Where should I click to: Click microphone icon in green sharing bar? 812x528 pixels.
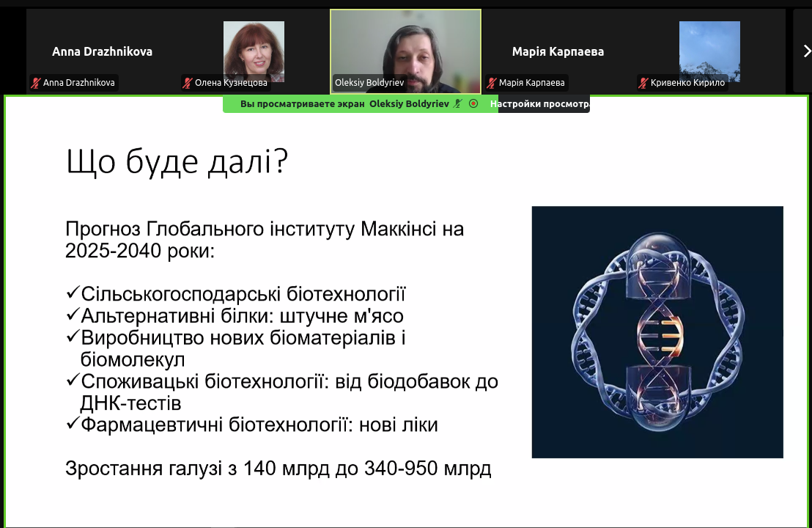(x=457, y=103)
